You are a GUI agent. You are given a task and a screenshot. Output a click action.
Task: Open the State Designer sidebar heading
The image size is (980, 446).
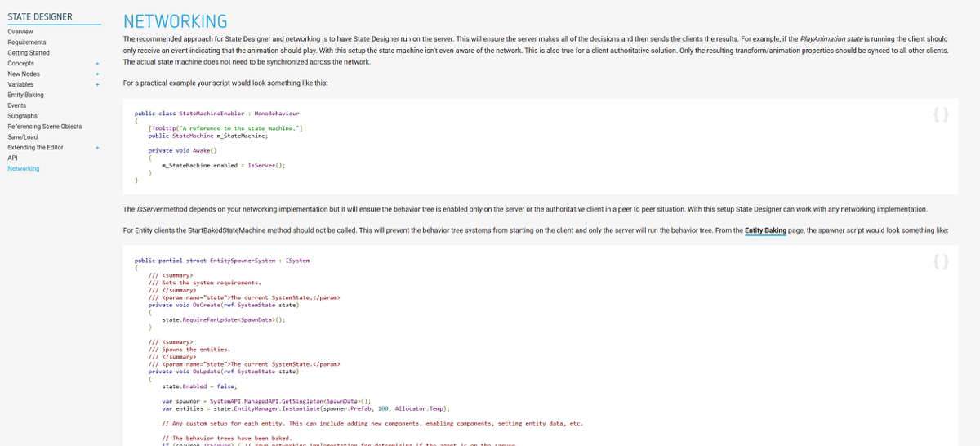(x=39, y=16)
